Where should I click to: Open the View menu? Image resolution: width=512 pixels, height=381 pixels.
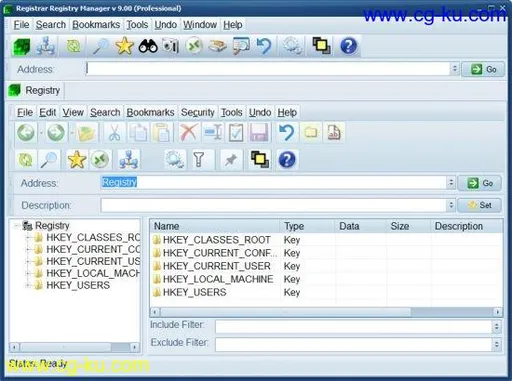tap(73, 113)
